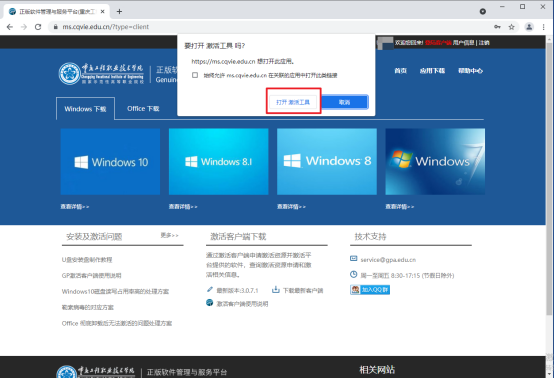This screenshot has width=554, height=379.
Task: Open the 首页 navigation item
Action: click(400, 71)
